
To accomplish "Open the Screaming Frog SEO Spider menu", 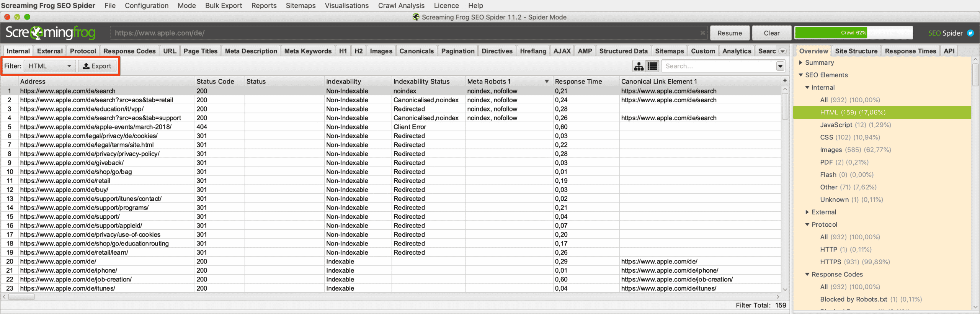I will (48, 5).
